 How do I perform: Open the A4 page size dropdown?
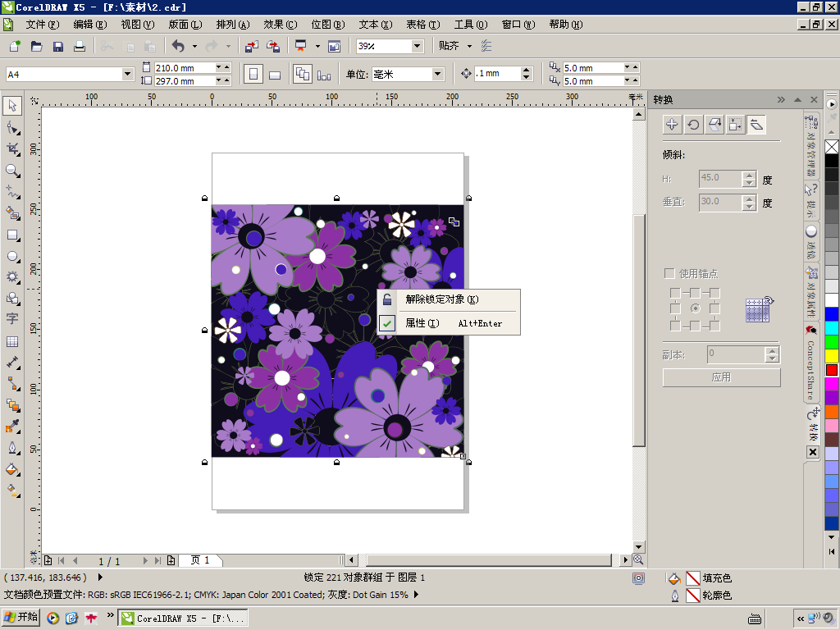tap(127, 74)
